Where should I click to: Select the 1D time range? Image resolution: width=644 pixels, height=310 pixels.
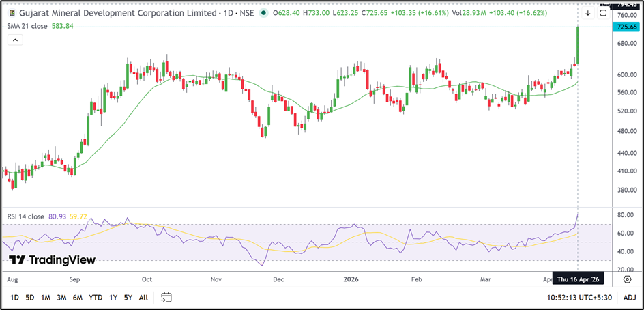tap(14, 297)
